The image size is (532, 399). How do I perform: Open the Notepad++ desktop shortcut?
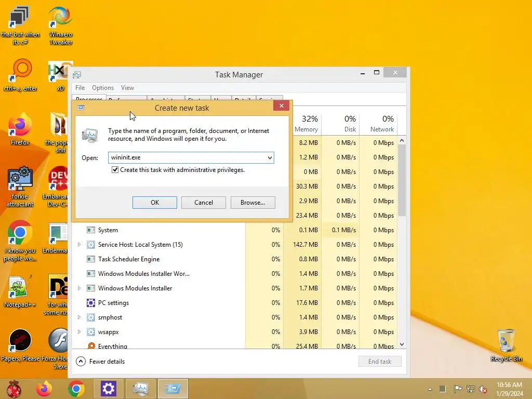(20, 292)
